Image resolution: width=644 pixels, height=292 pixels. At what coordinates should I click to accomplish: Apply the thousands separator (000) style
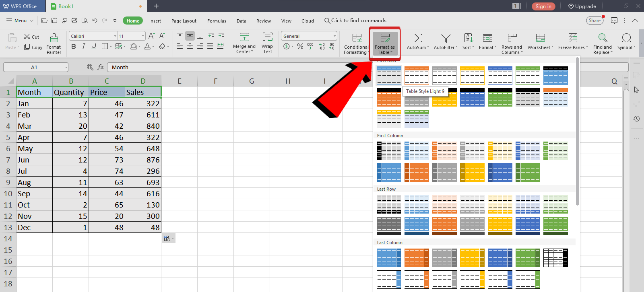click(x=310, y=46)
